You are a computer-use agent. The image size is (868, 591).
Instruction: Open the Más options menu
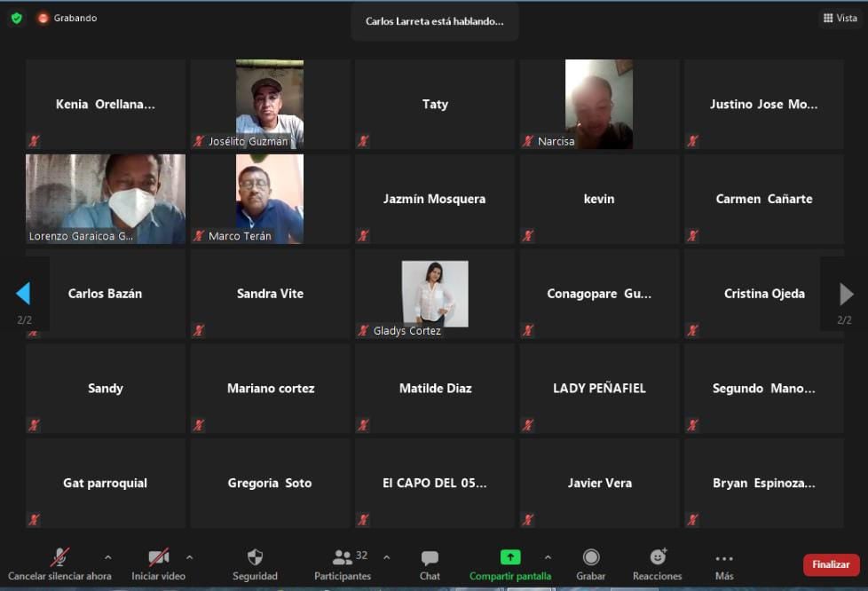(724, 558)
